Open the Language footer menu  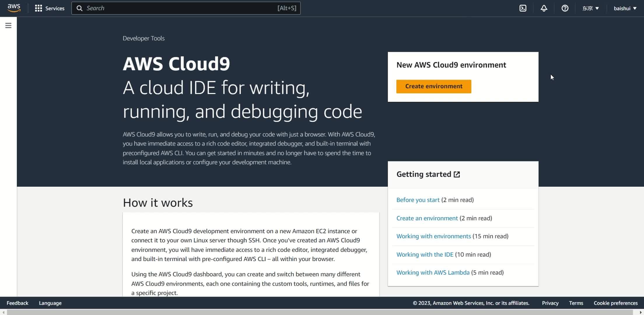50,303
